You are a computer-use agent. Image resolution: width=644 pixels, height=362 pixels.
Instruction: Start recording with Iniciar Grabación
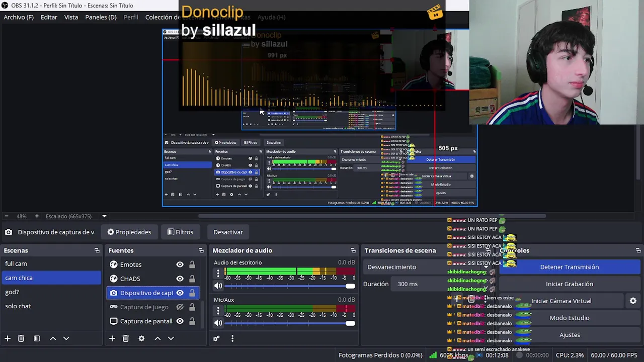pyautogui.click(x=569, y=284)
